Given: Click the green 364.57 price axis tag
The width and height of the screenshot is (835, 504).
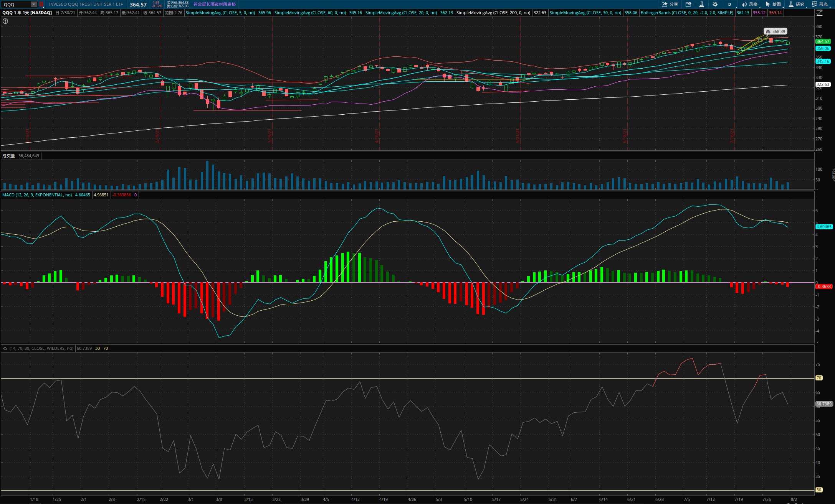Looking at the screenshot, I should pos(823,41).
